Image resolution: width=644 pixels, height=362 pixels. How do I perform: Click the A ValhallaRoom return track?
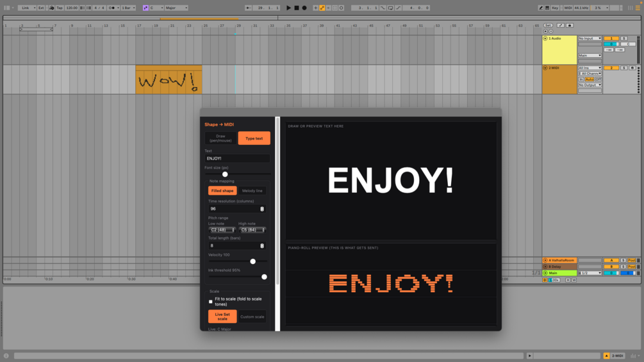coord(559,260)
